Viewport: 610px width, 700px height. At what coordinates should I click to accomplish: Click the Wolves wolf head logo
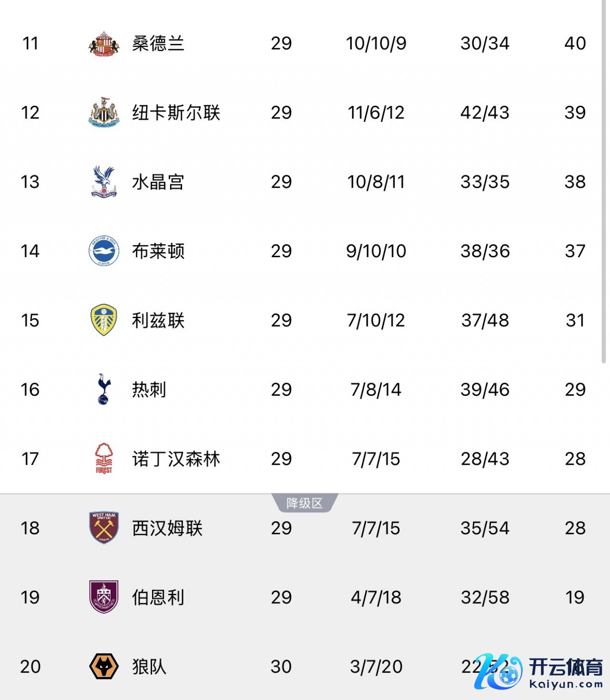[x=103, y=666]
